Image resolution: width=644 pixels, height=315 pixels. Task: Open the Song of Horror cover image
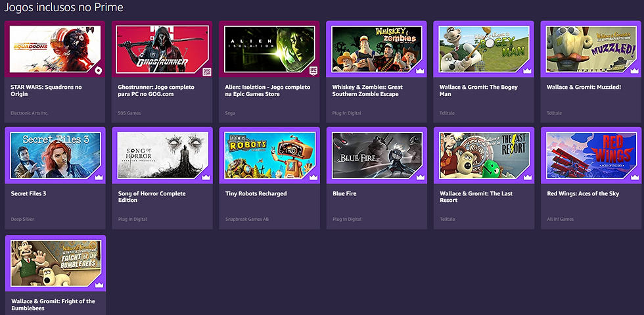click(163, 155)
